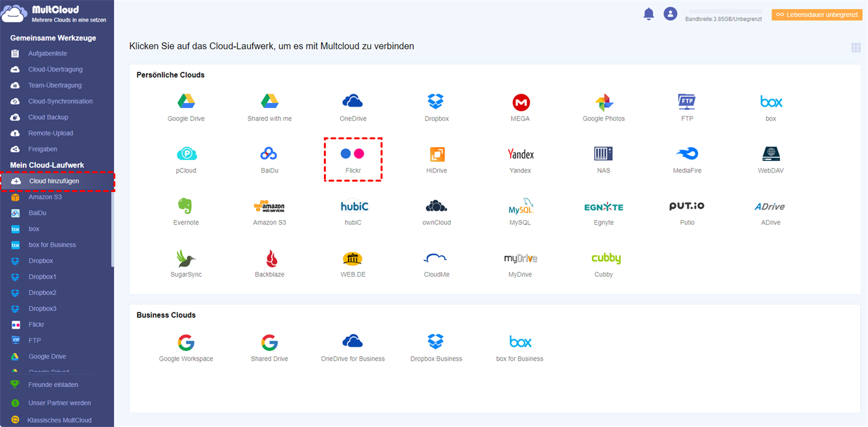Select the Shared with me cloud icon
Viewport: 868px width, 427px height.
(x=269, y=102)
